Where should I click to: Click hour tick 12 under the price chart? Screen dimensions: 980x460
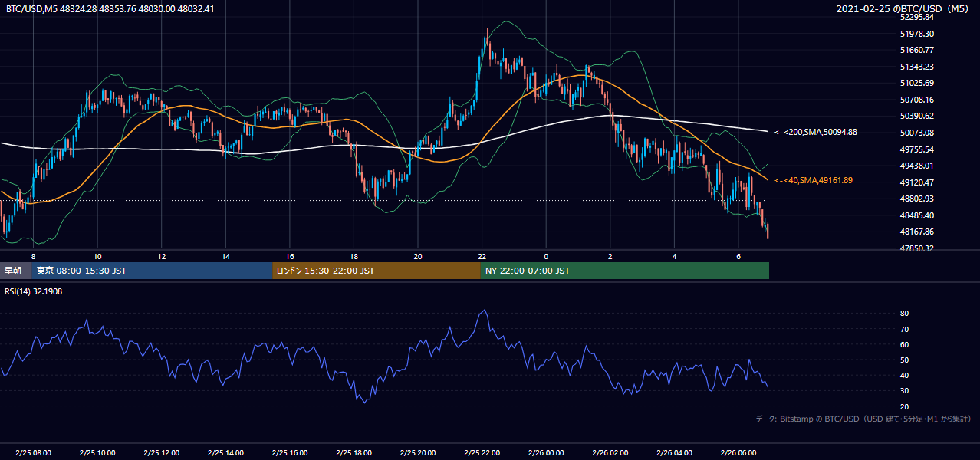tap(161, 255)
